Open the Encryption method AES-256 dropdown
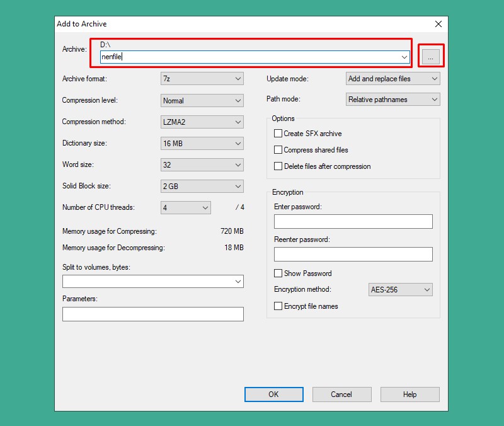 tap(401, 290)
